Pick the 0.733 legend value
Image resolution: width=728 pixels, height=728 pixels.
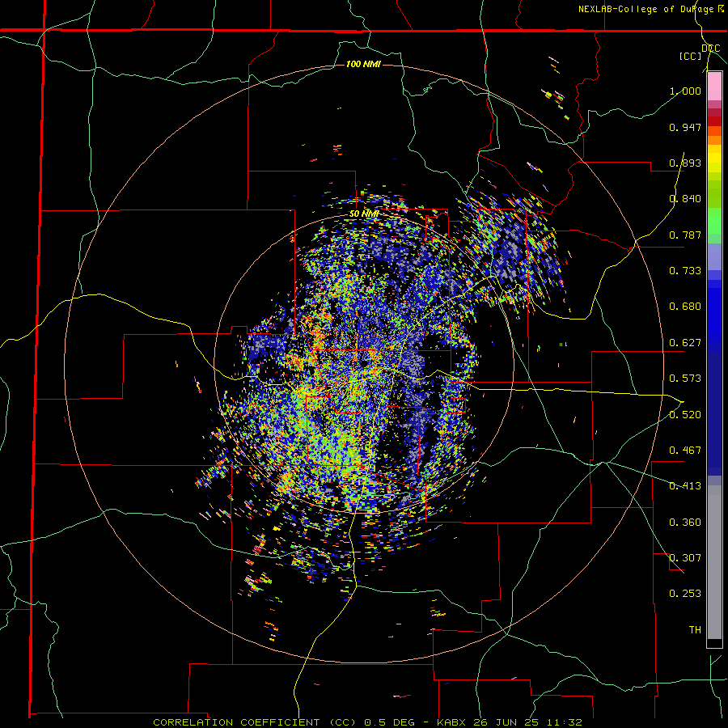(x=685, y=271)
